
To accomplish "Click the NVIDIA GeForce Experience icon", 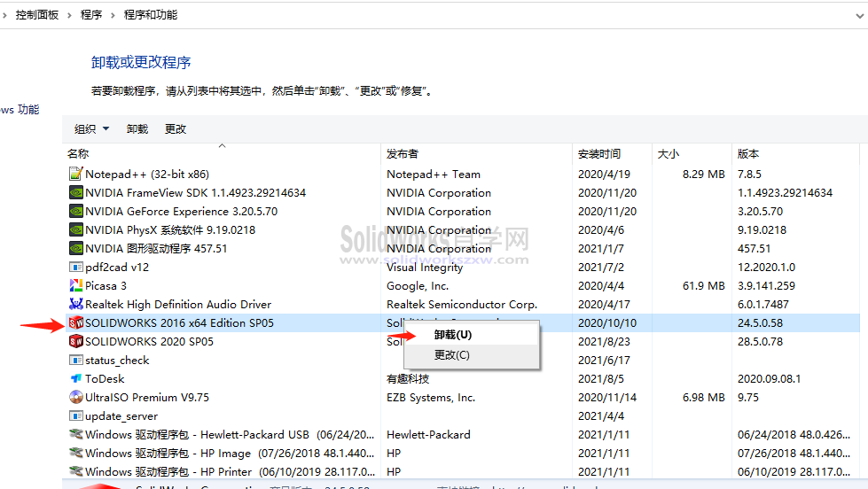I will tap(76, 212).
